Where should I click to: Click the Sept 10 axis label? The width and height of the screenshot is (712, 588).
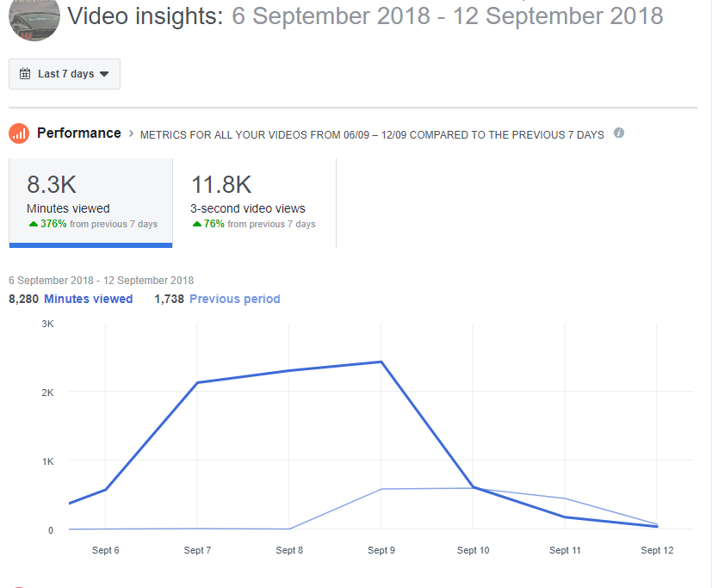474,550
